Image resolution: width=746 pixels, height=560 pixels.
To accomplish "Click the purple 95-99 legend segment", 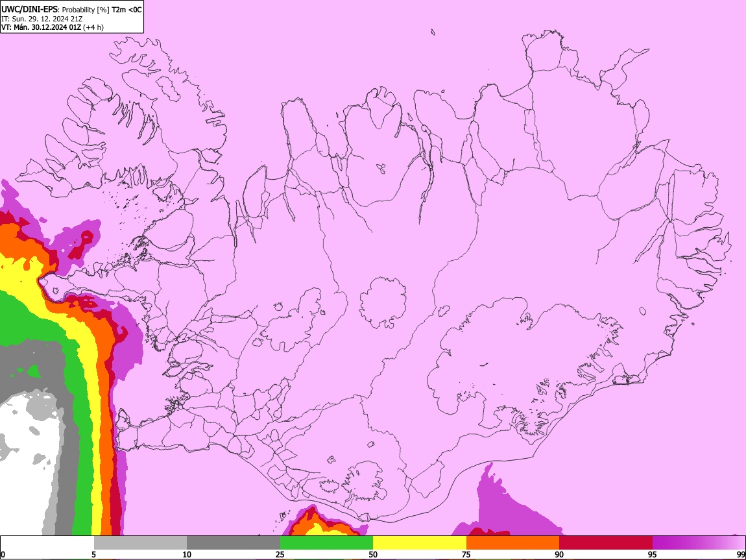I will tap(699, 543).
